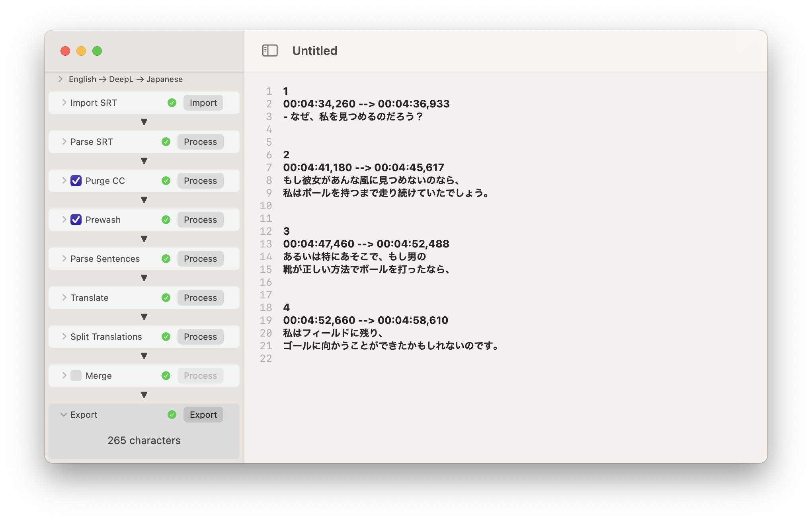Toggle the sidebar panel icon
Screen dimensions: 812x522
coord(270,51)
